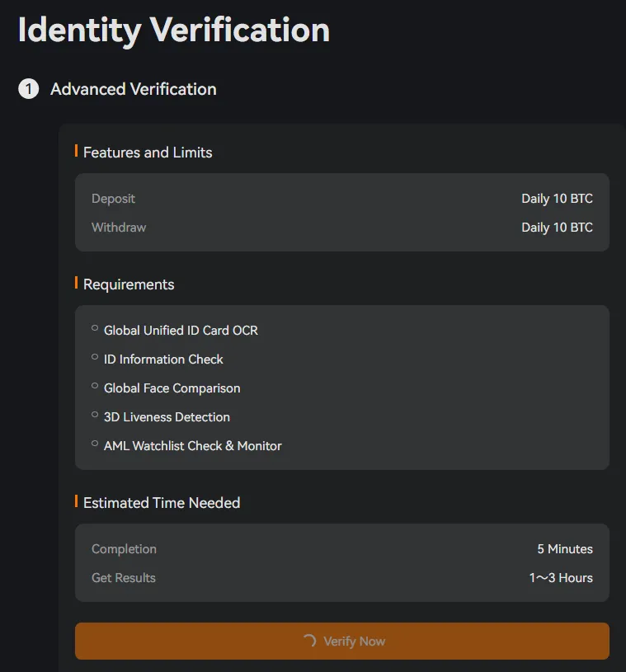Viewport: 626px width, 672px height.
Task: Click the bullet beside Global Face Comparison
Action: (95, 386)
